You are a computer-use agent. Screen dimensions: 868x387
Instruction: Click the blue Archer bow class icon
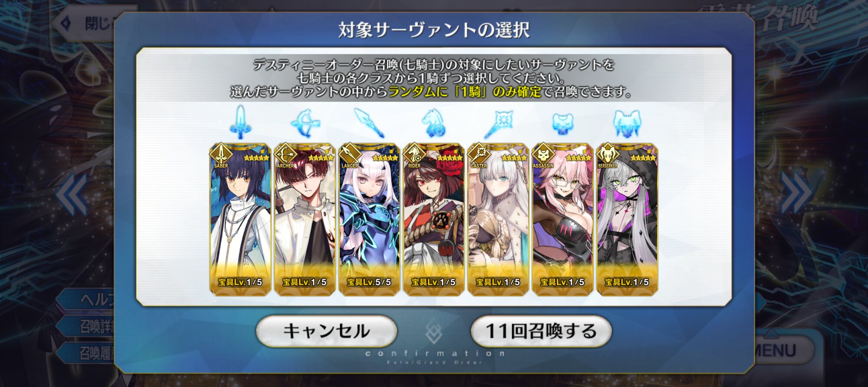(305, 123)
